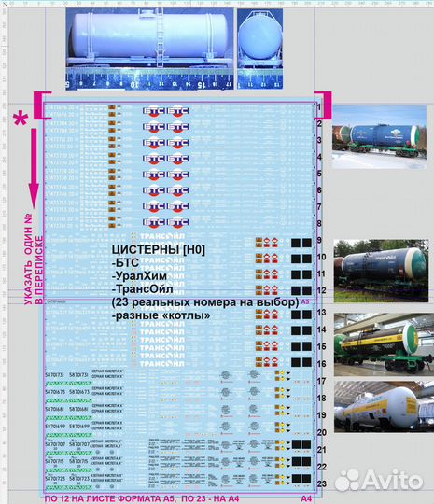Click decal row number 2

(319, 123)
